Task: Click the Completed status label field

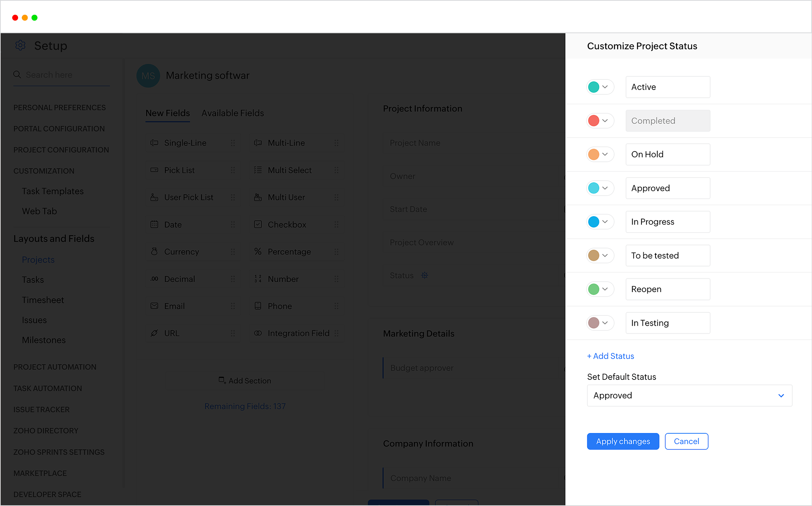Action: 668,121
